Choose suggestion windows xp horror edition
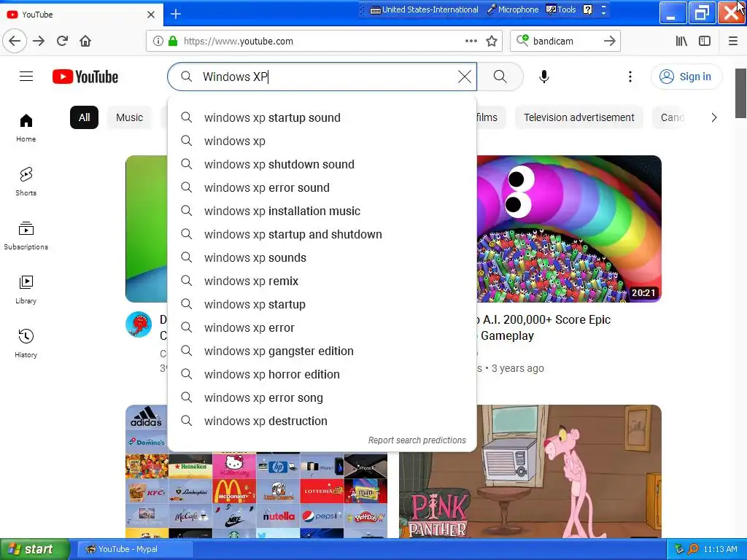This screenshot has height=560, width=747. click(322, 374)
